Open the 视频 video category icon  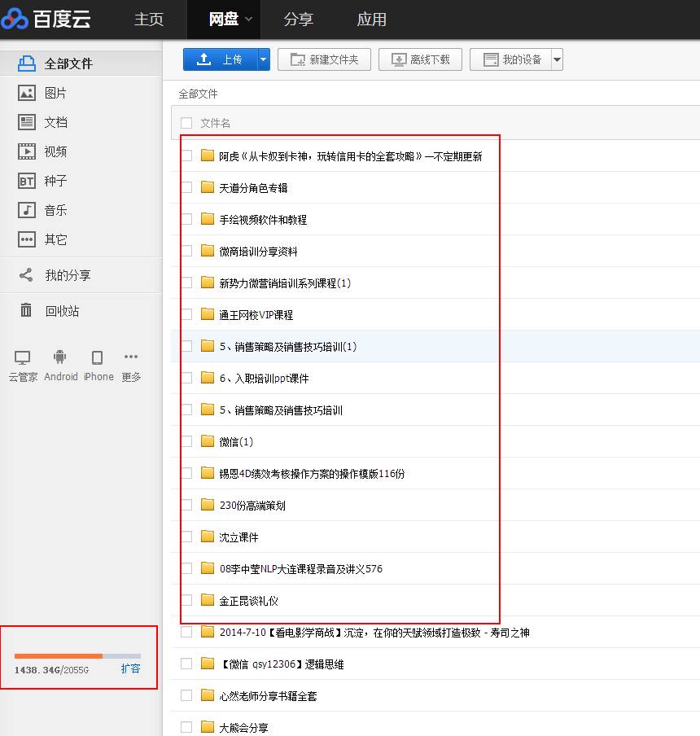(x=27, y=151)
